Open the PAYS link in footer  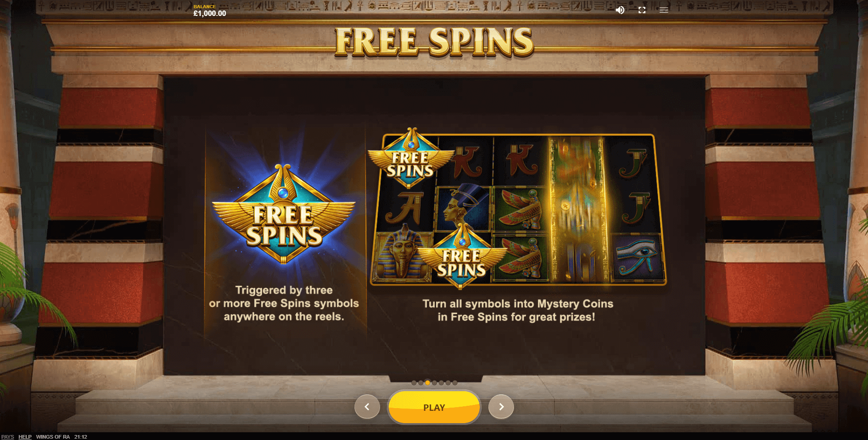8,437
